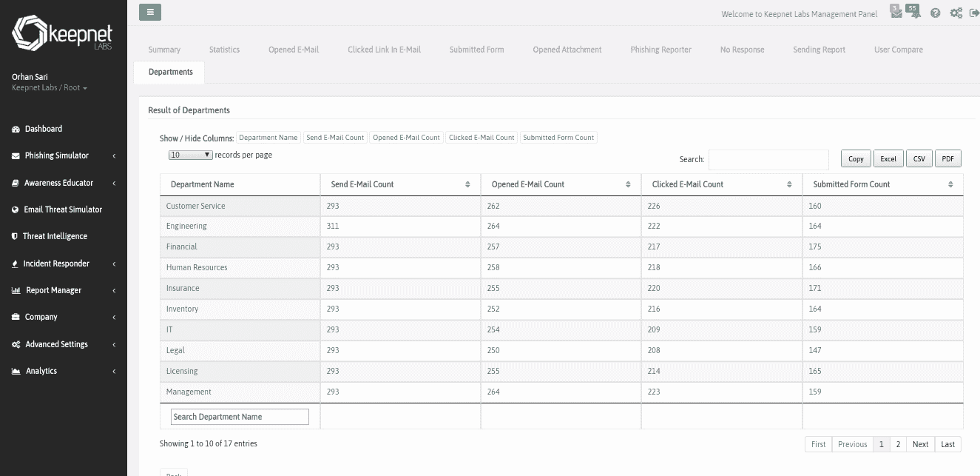Open the settings gears icon in the header
This screenshot has width=980, height=476.
[x=956, y=13]
